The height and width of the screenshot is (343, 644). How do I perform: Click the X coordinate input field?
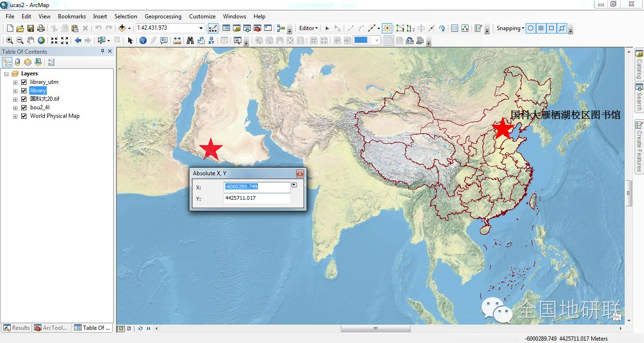click(x=257, y=187)
